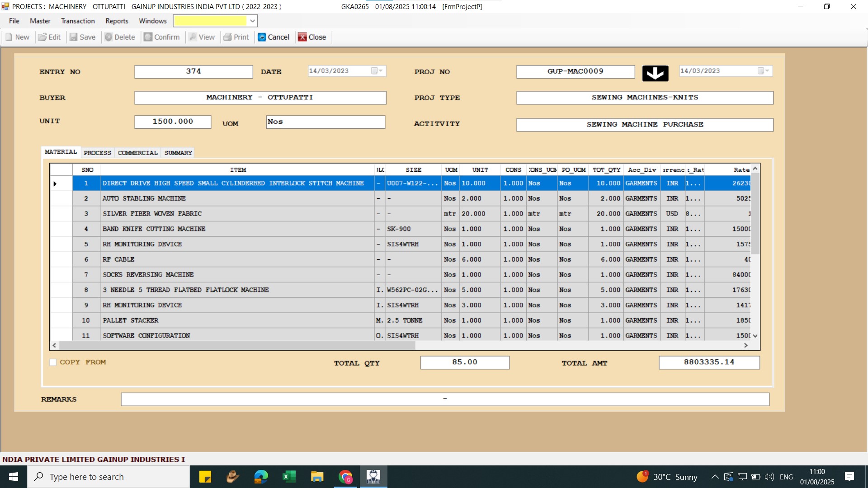
Task: Click the Confirm toolbar icon
Action: (148, 37)
